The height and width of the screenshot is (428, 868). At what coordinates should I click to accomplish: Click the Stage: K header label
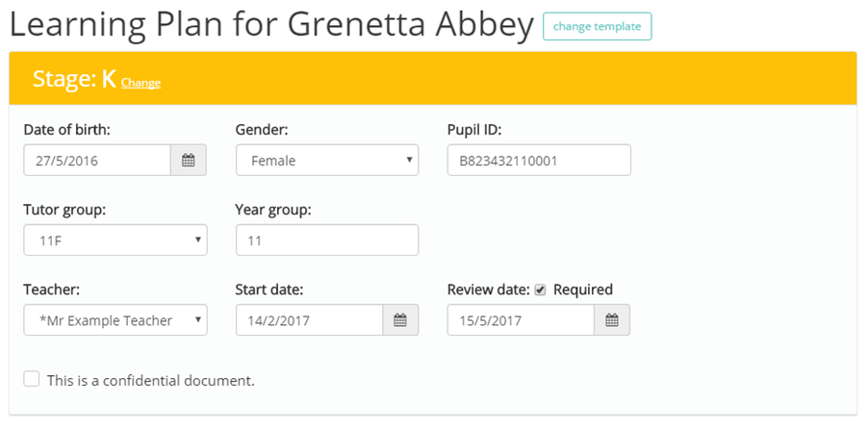click(73, 79)
